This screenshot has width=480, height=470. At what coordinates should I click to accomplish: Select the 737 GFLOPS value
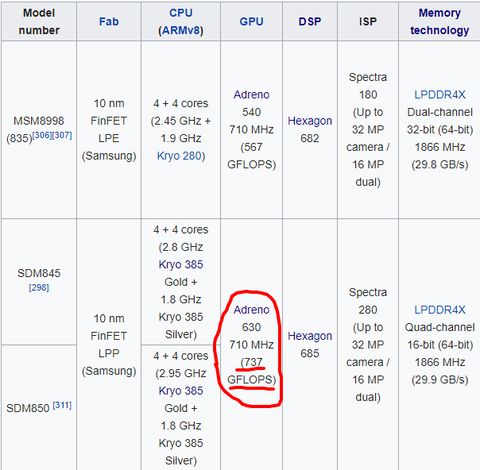pos(251,371)
